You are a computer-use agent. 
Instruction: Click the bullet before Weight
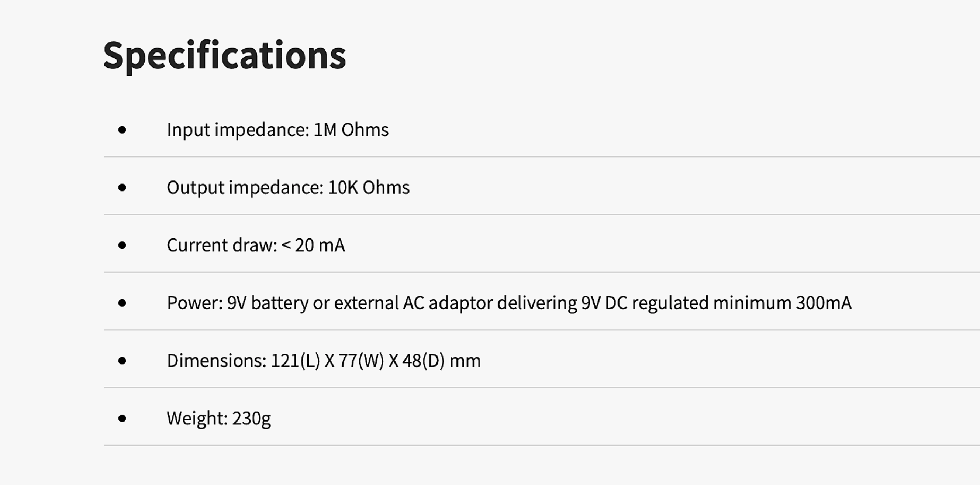(122, 419)
